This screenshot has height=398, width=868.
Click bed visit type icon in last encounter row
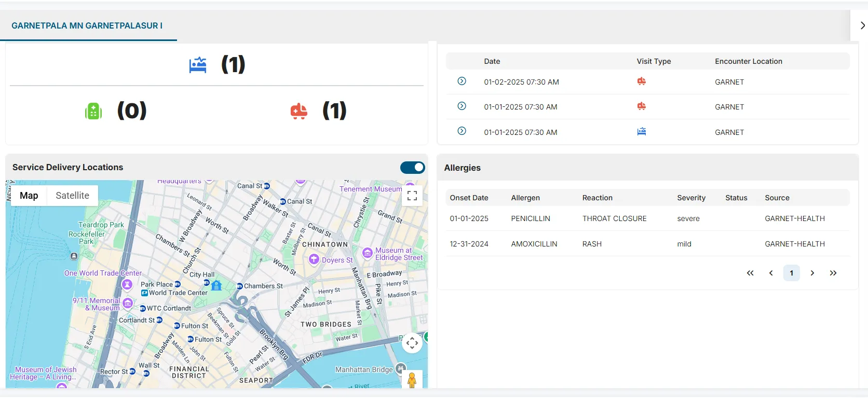pyautogui.click(x=642, y=132)
